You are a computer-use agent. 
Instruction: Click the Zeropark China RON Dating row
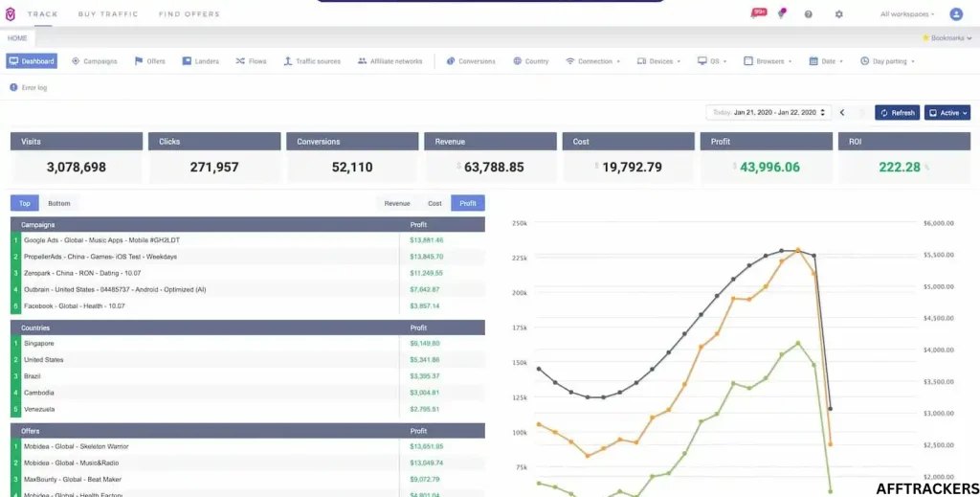pyautogui.click(x=248, y=273)
